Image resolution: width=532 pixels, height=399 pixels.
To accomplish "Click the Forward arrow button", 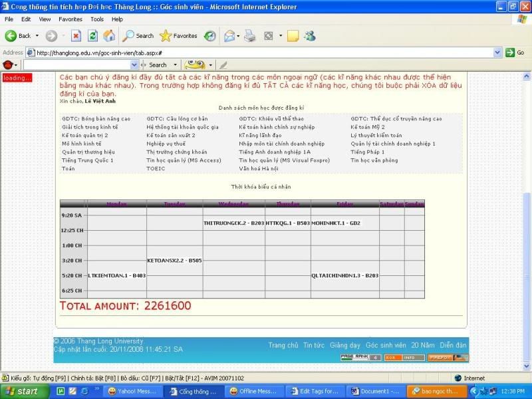I will [51, 36].
